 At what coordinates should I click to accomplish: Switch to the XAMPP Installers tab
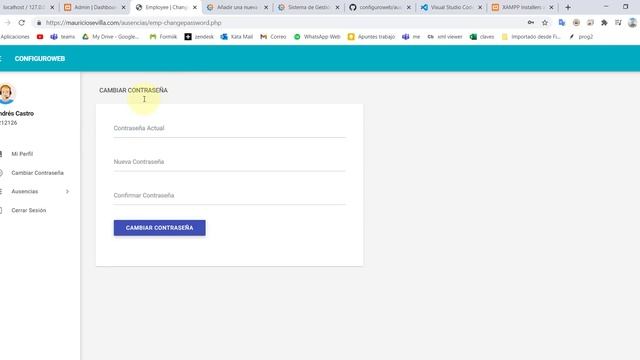click(522, 7)
